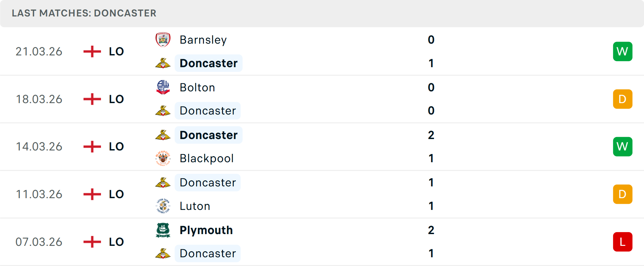Click the Luton Town club crest

click(163, 206)
